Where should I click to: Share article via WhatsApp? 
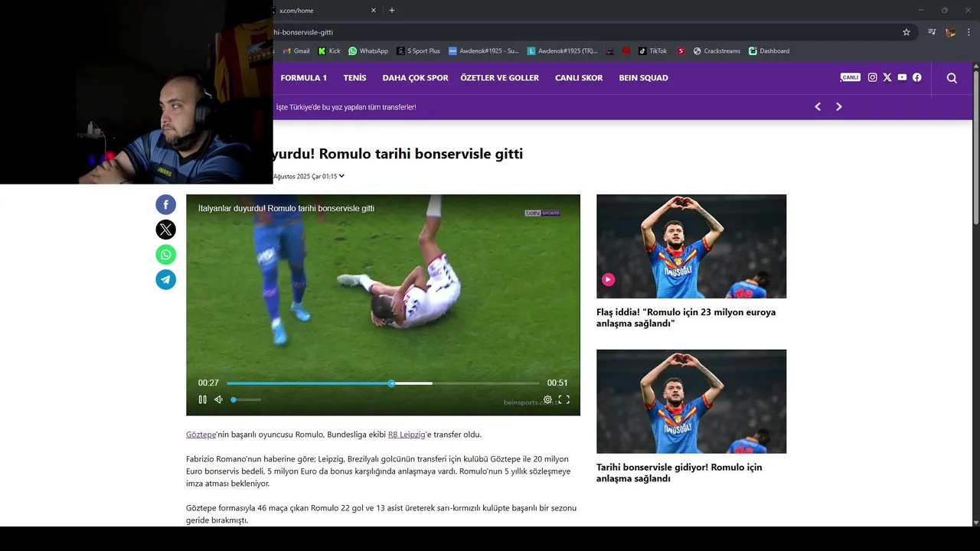tap(165, 254)
